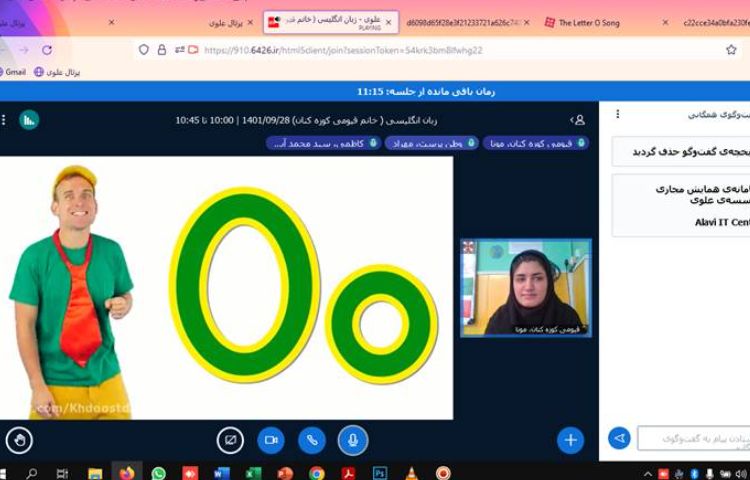Open PowerPoint from the taskbar
750x480 pixels.
285,473
